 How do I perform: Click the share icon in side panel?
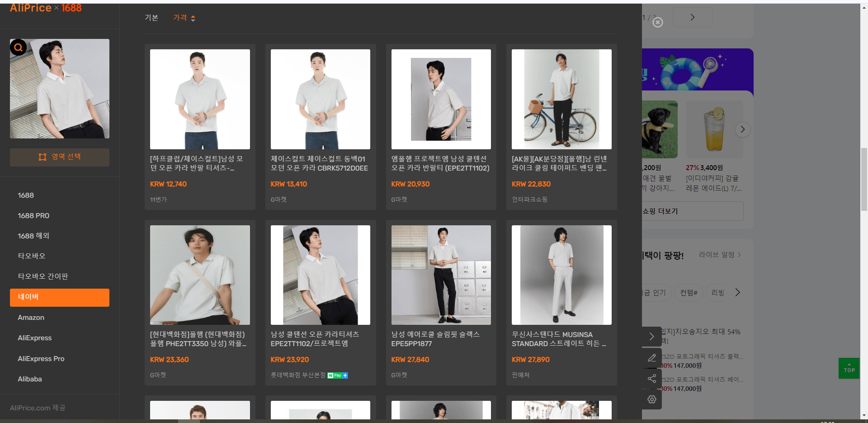point(651,379)
